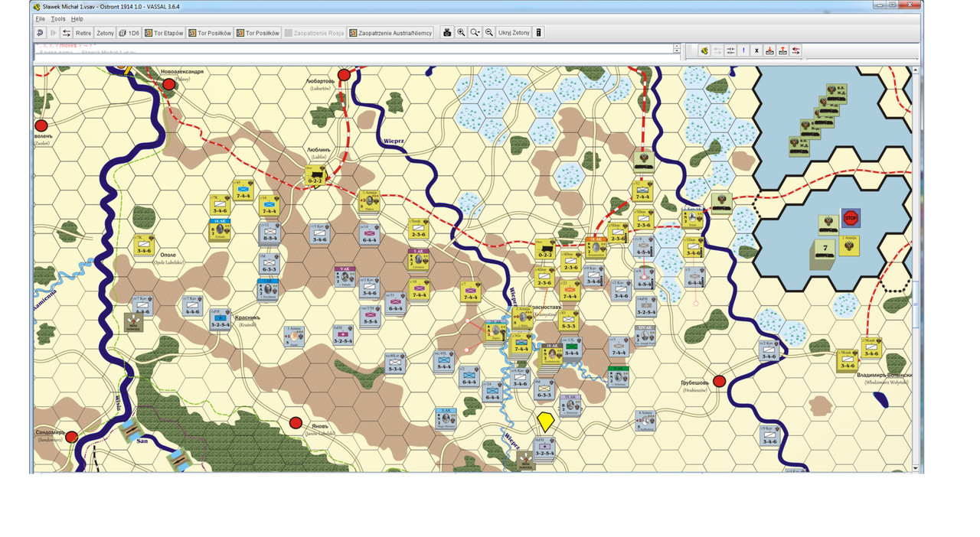
Task: Open the Tor Etapów chart
Action: coord(165,33)
